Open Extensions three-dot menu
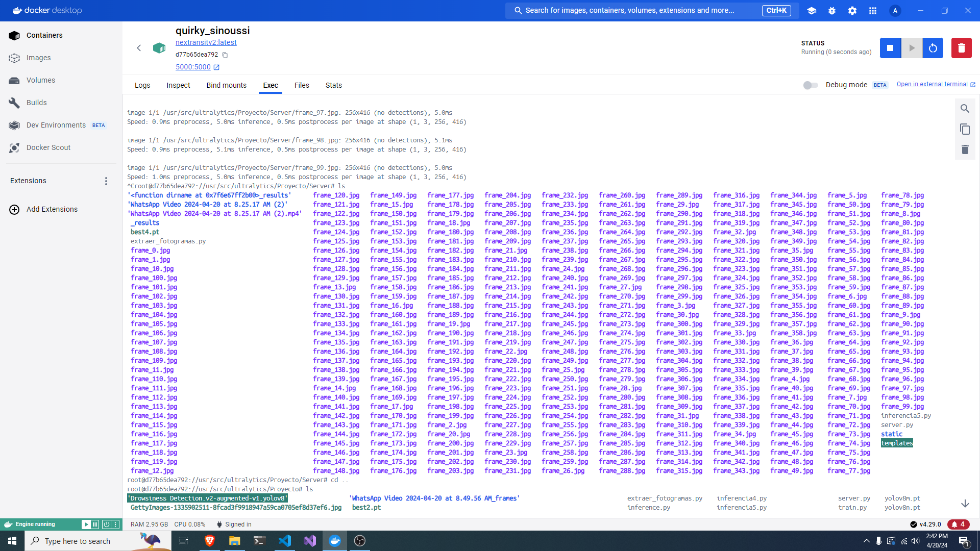Screen dimensions: 980x551 tap(106, 181)
